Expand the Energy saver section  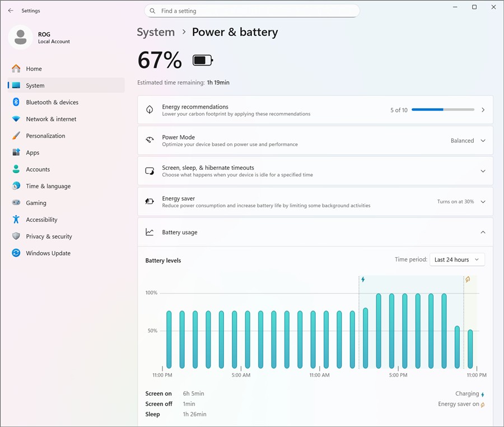click(483, 202)
